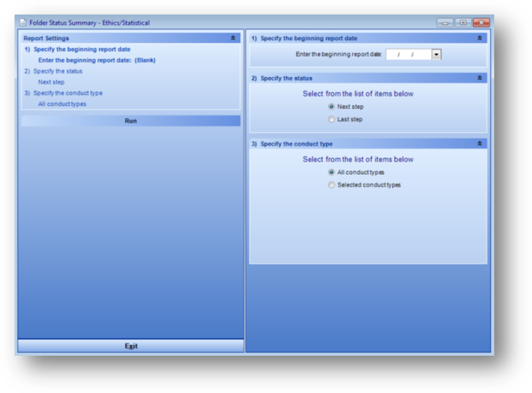
Task: Select the Last step radio button
Action: [332, 119]
